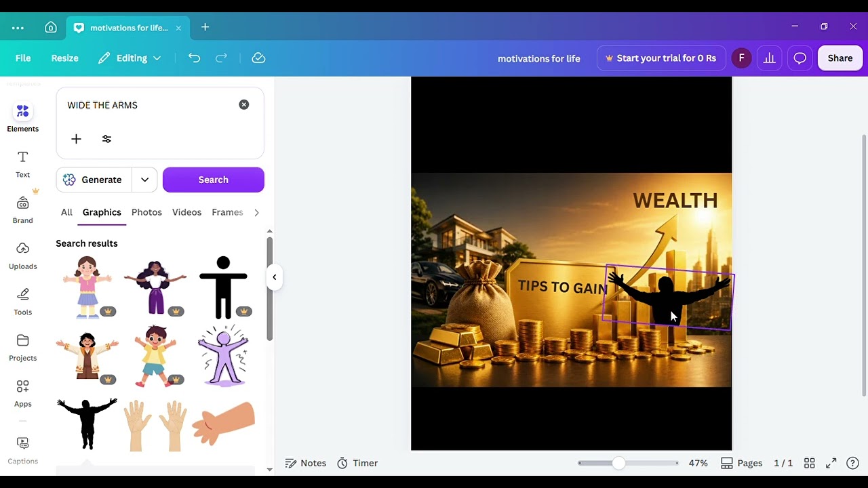The image size is (868, 488).
Task: Check cloud save status icon
Action: pyautogui.click(x=258, y=58)
